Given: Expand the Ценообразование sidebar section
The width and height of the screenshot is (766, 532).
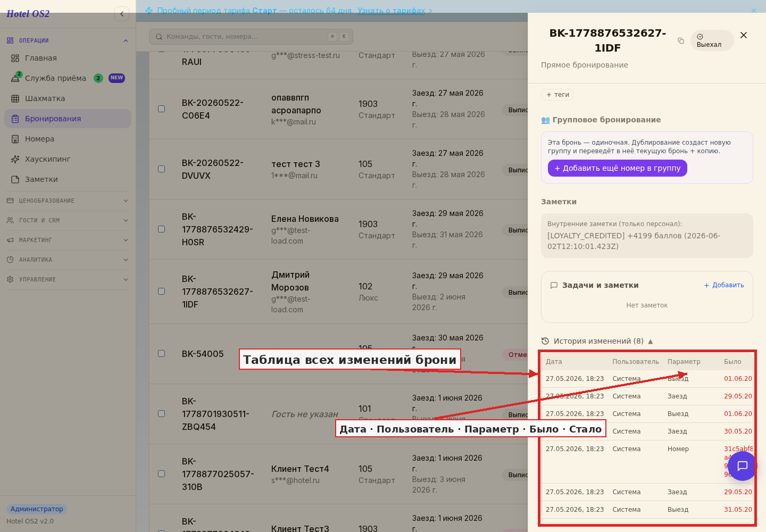Looking at the screenshot, I should pyautogui.click(x=68, y=201).
